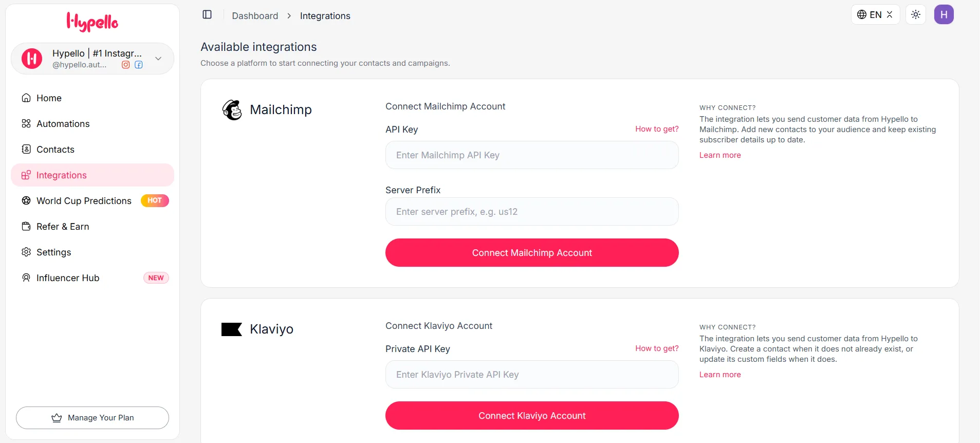
Task: Click the World Cup Predictions soccer icon
Action: point(26,200)
